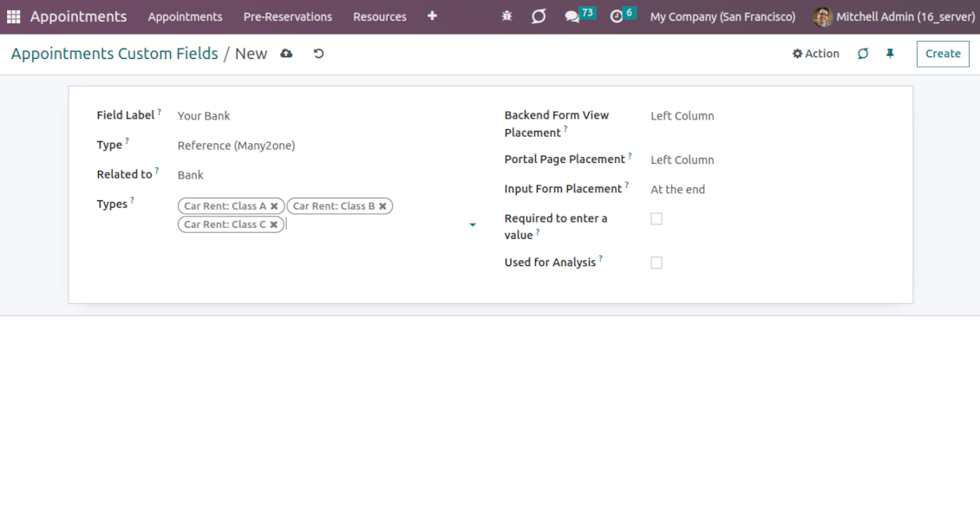This screenshot has height=532, width=980.
Task: Open the apps grid home menu
Action: (14, 16)
